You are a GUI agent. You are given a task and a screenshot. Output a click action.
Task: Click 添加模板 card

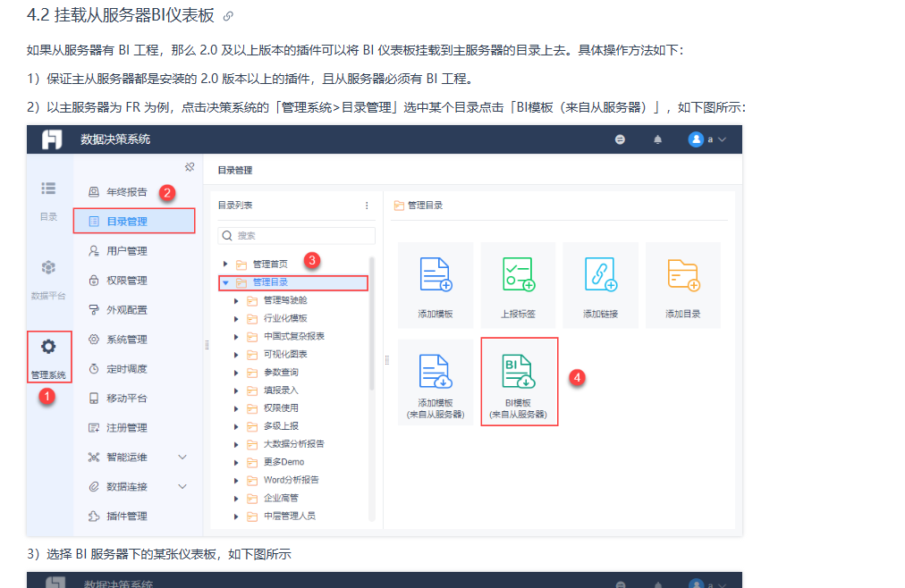tap(436, 285)
